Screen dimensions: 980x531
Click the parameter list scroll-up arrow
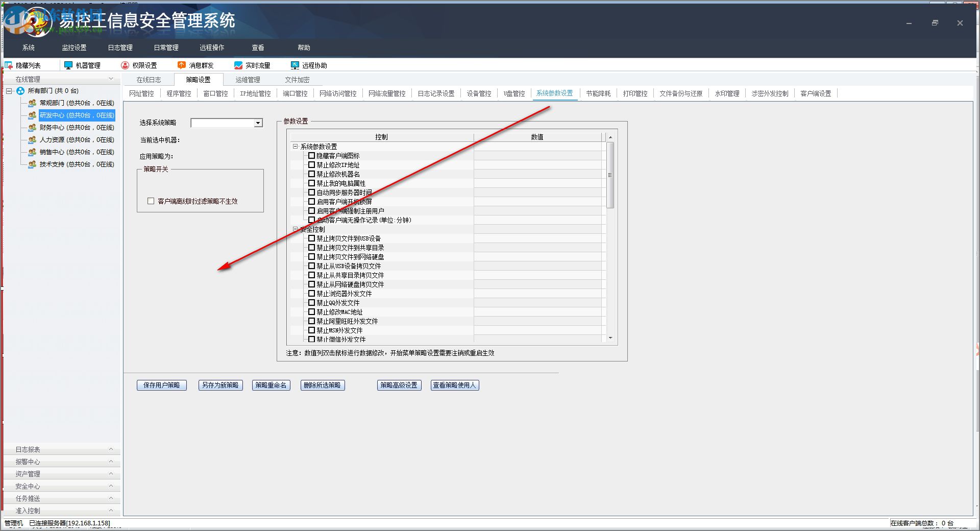[x=610, y=137]
